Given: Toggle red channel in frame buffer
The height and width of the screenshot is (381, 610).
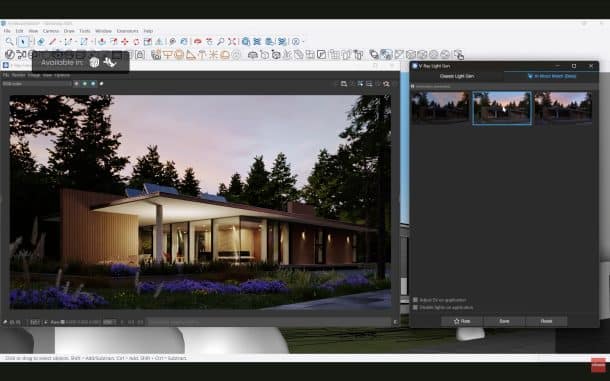Looking at the screenshot, I should [76, 83].
